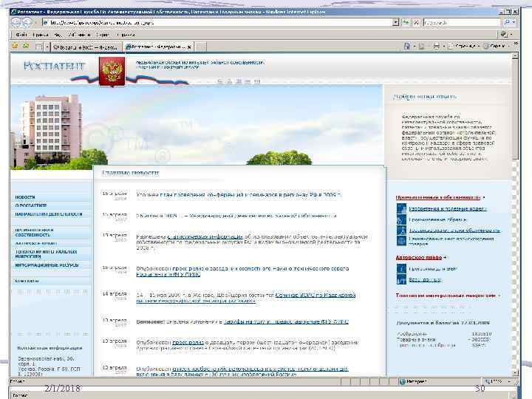Open ПРОМЫШЛЕННАЯ СОБСТВЕННОСТЬ in left navigation

click(x=34, y=233)
